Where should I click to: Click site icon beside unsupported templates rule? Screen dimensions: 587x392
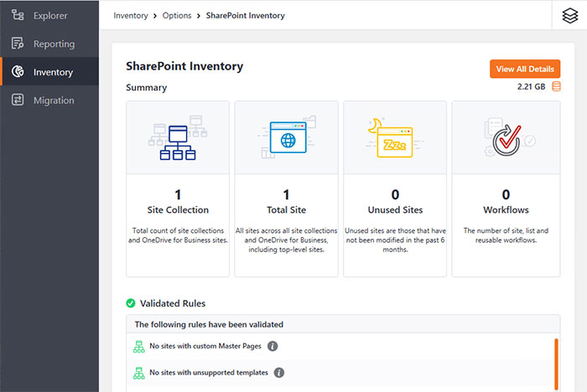[x=139, y=373]
